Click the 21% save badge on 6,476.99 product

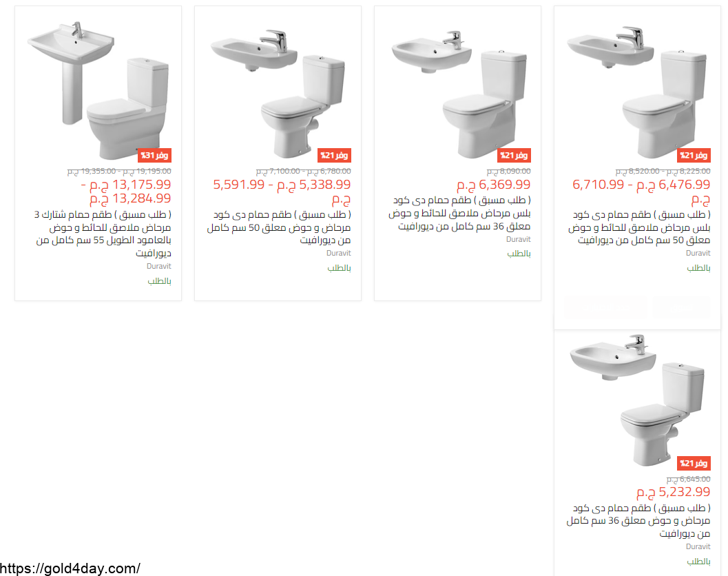click(x=694, y=155)
